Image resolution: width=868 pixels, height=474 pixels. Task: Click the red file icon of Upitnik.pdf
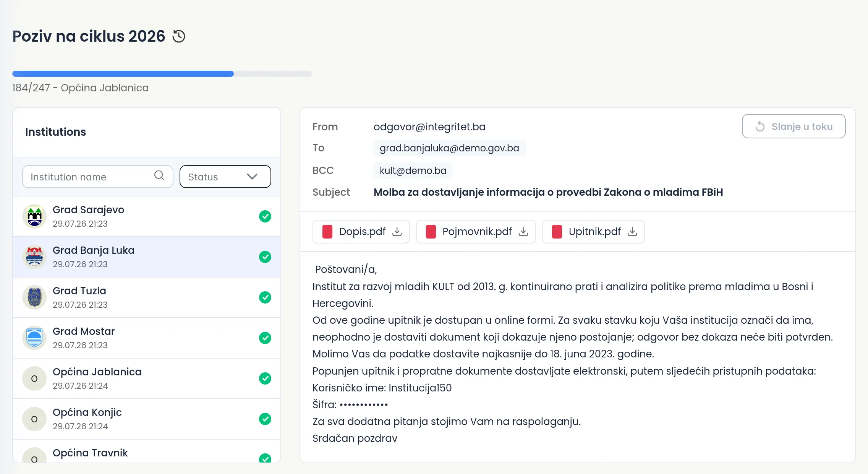557,232
